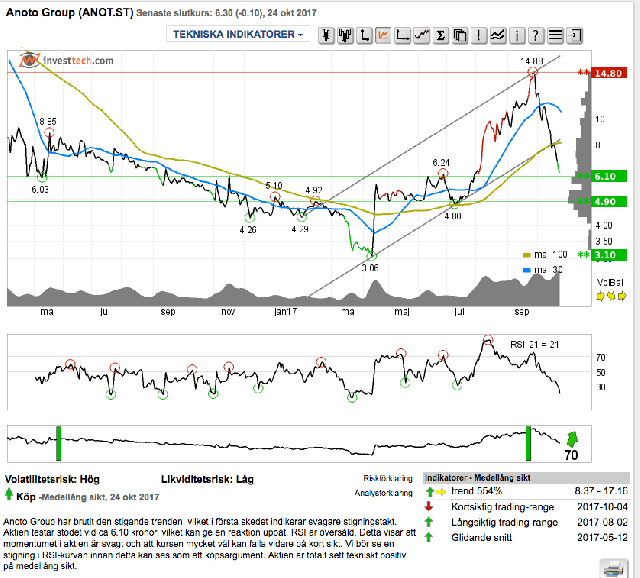This screenshot has width=640, height=578.
Task: Click the long-term axis chart icon
Action: (x=402, y=35)
